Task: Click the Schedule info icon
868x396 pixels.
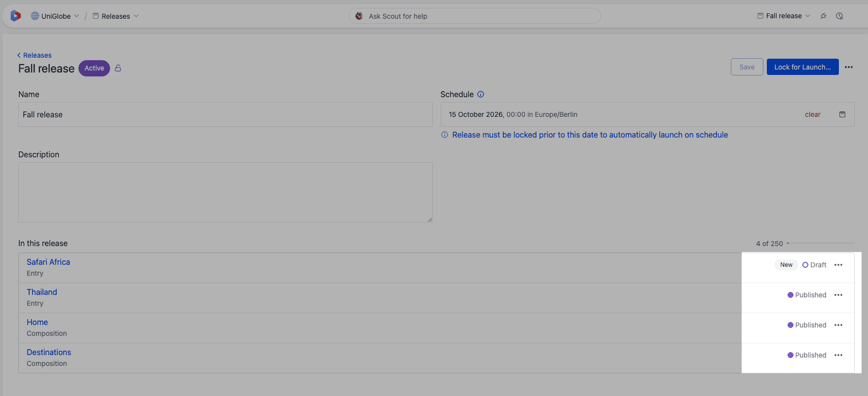Action: (481, 94)
